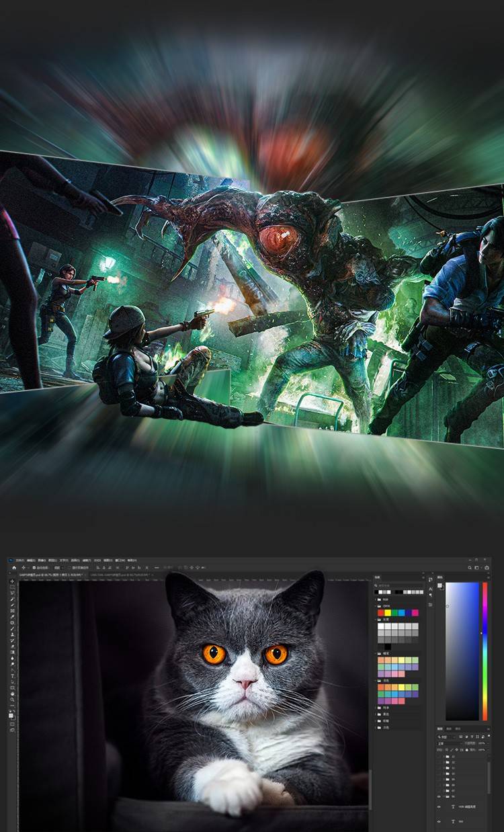Screen dimensions: 504x832
Task: Select the Hand tool
Action: pos(12,694)
